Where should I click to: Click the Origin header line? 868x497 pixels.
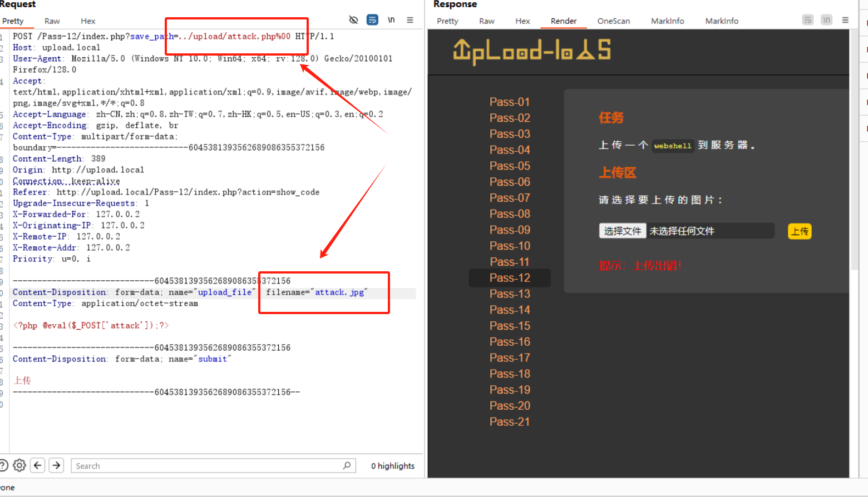78,170
